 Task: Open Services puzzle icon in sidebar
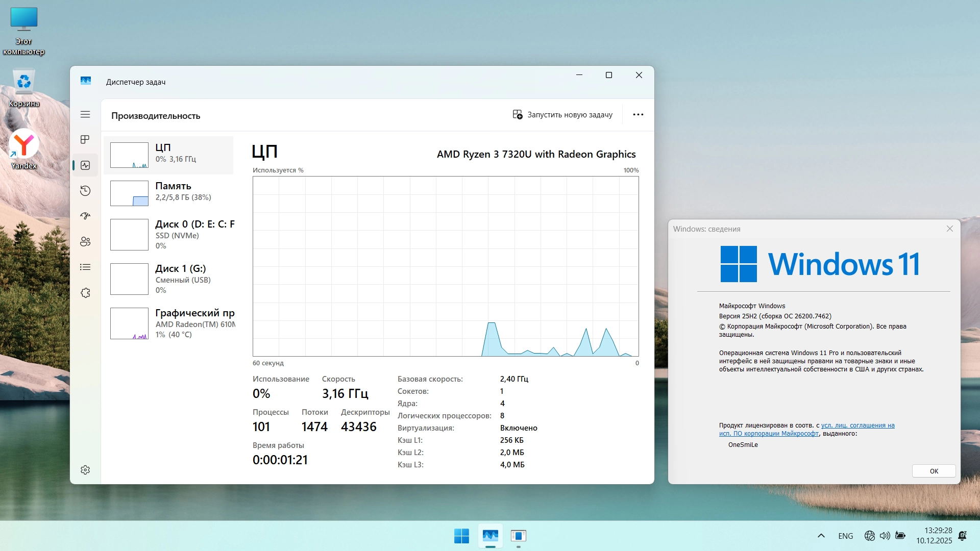(85, 293)
